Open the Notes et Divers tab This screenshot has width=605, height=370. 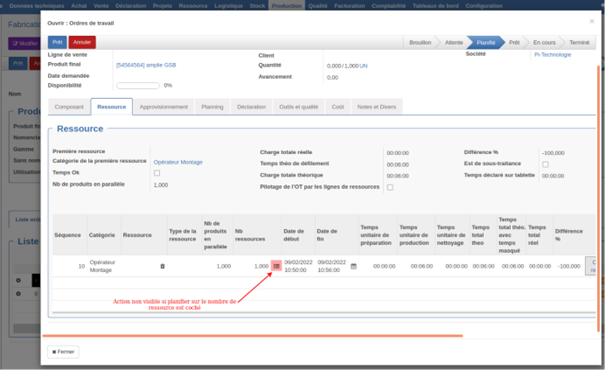[x=377, y=107]
